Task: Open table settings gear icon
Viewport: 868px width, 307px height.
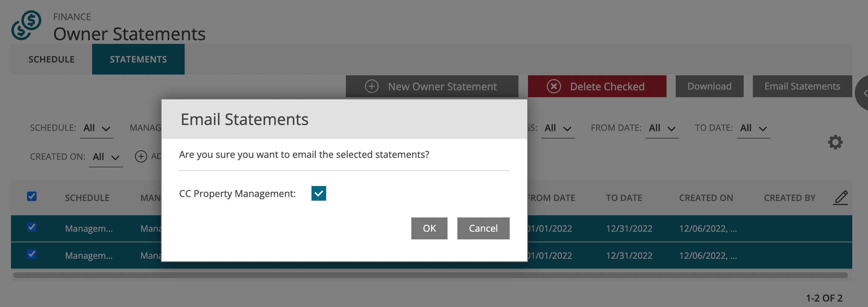Action: [835, 142]
